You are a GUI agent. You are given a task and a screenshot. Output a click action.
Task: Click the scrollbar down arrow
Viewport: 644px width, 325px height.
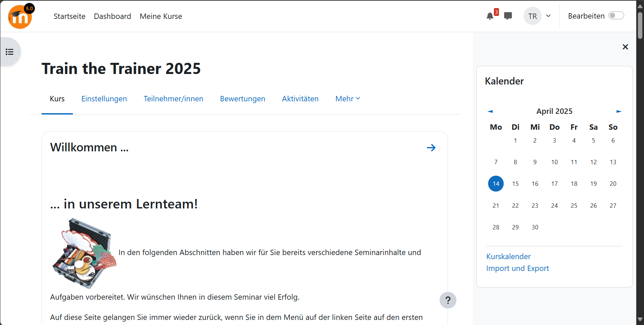tap(640, 319)
